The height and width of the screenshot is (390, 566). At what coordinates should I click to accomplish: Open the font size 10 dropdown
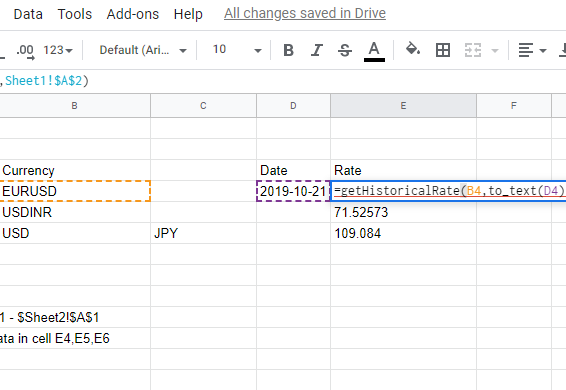click(x=236, y=50)
